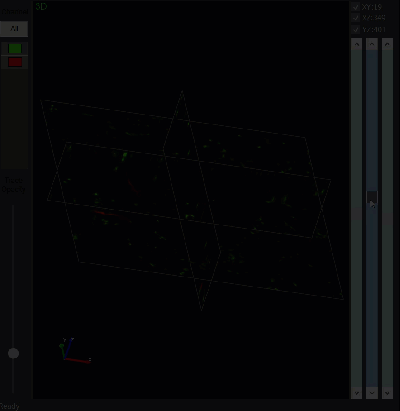The width and height of the screenshot is (400, 411).
Task: Select the red channel swatch
Action: [x=15, y=62]
